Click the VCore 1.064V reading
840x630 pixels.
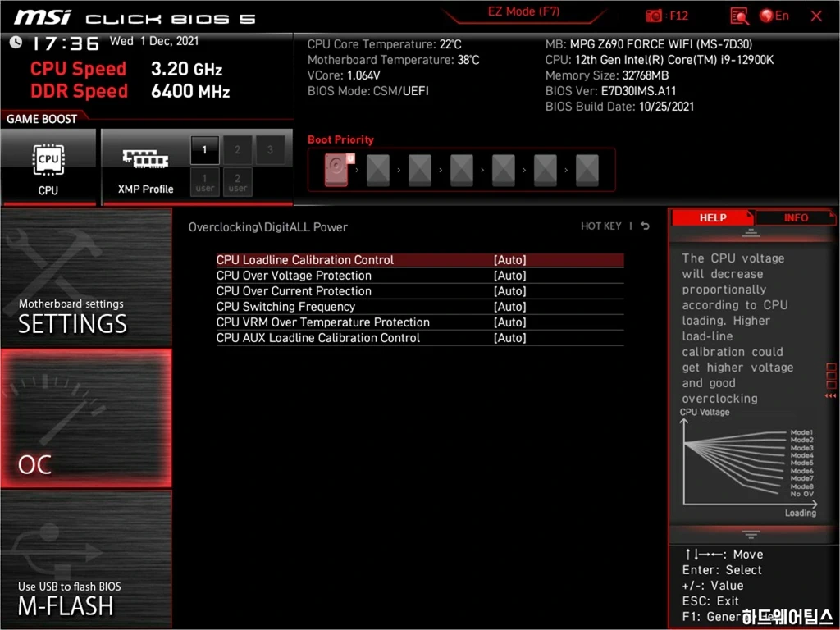[x=344, y=75]
